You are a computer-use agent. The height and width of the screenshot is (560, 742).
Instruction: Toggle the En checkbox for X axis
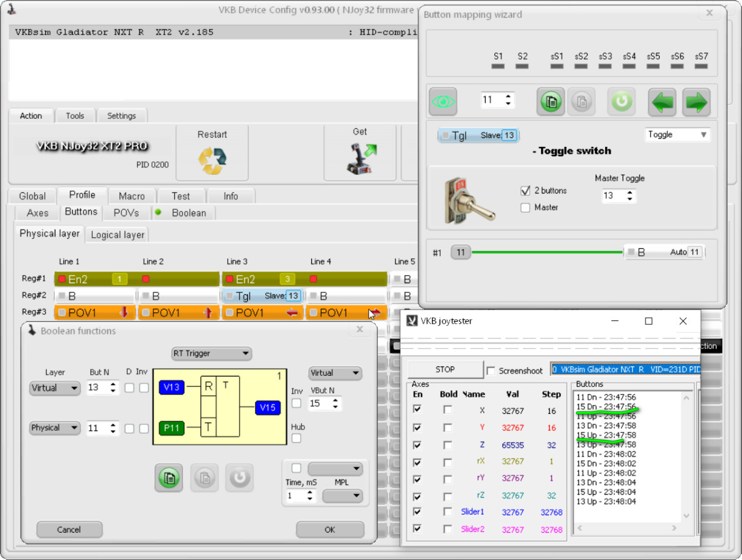tap(417, 409)
